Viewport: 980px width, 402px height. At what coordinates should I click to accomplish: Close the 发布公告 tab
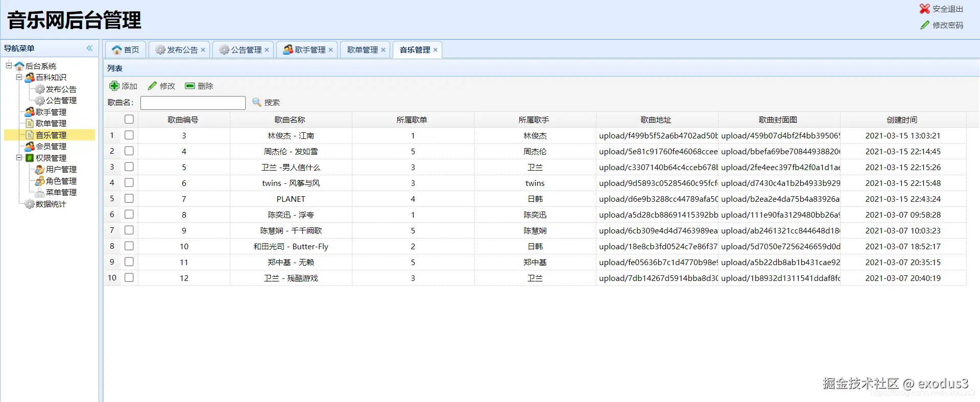203,50
